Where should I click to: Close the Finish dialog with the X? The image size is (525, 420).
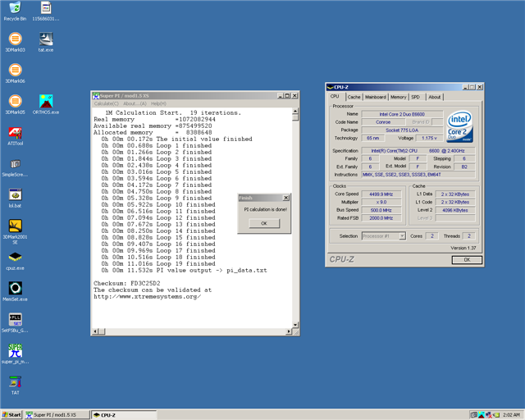tap(285, 198)
